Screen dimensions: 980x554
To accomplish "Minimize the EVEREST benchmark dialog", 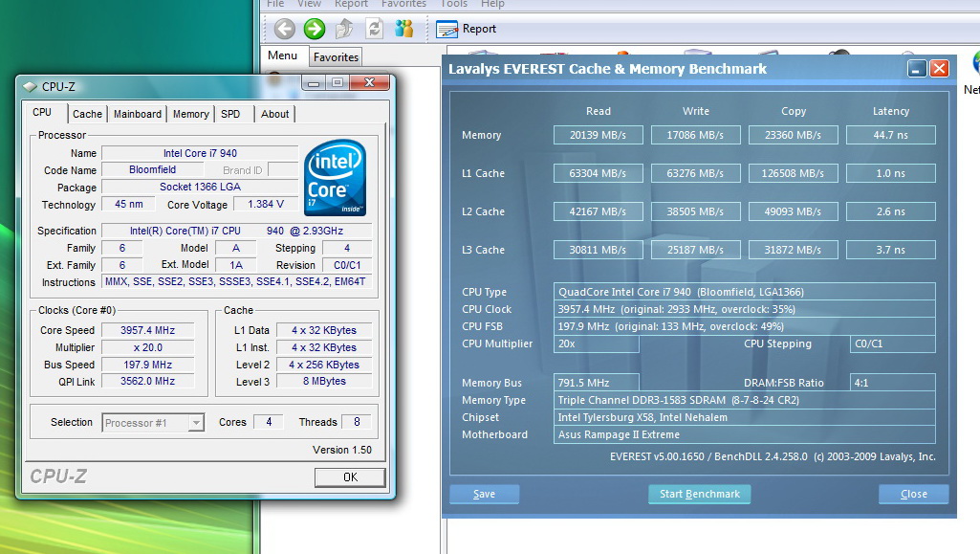I will pyautogui.click(x=916, y=69).
